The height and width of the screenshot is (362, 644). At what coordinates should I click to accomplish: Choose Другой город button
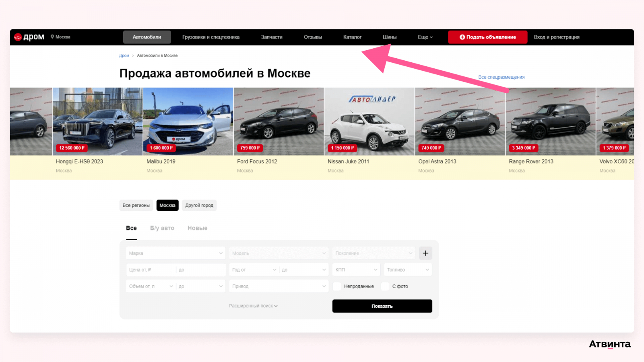click(199, 206)
